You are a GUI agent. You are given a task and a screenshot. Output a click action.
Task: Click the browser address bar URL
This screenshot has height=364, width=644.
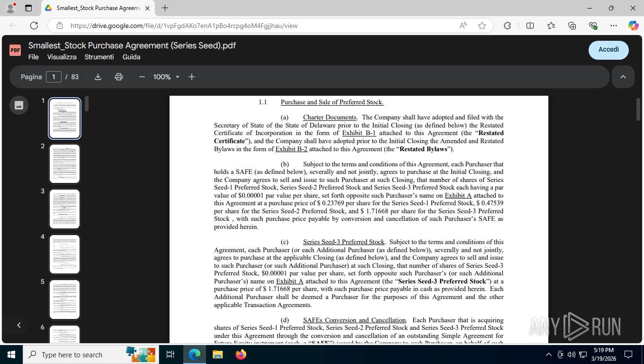pyautogui.click(x=184, y=26)
